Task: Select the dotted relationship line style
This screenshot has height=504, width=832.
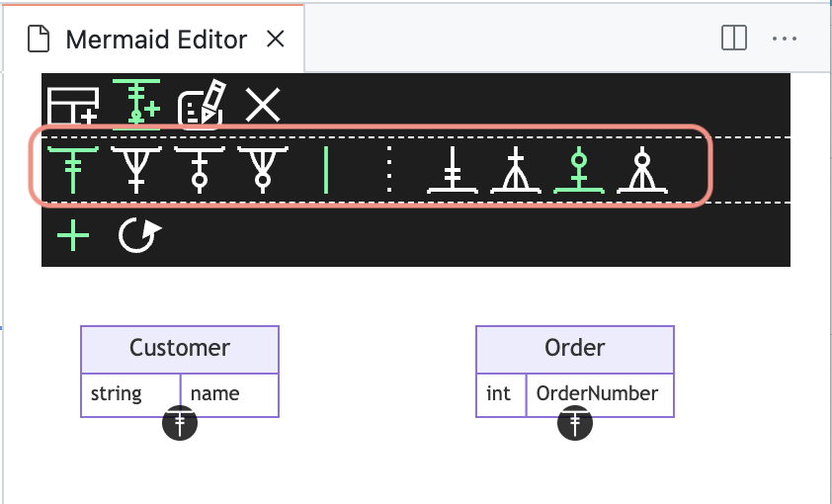Action: tap(389, 169)
